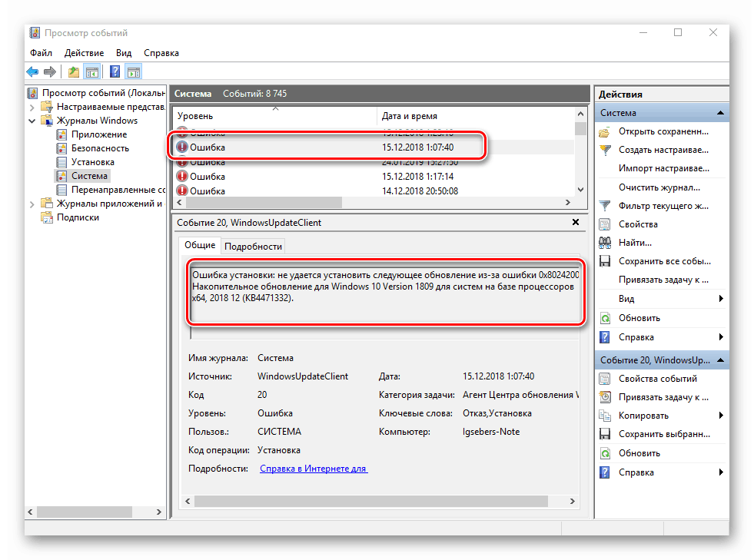Select the error event dated 14.12.2018 20:50:08

click(x=374, y=191)
